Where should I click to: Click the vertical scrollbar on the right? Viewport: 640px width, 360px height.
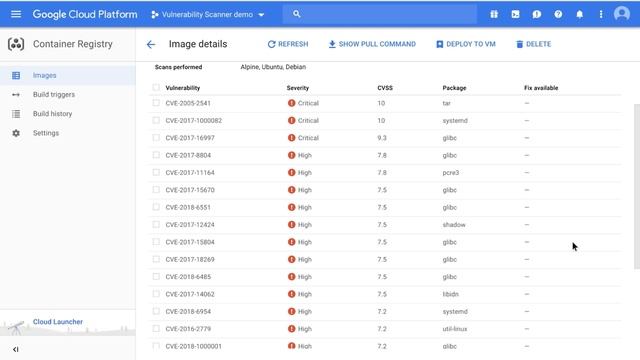[637, 187]
